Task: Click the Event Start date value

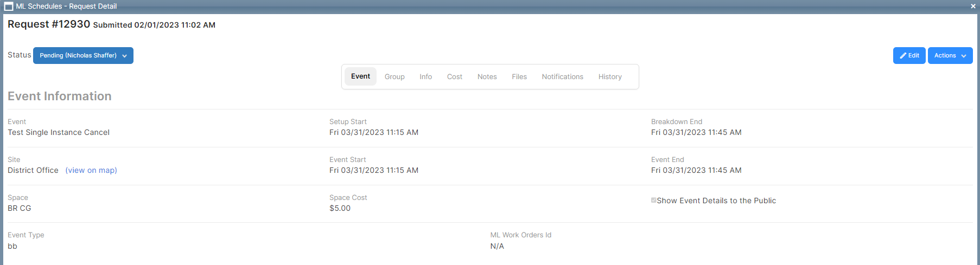Action: pos(374,170)
